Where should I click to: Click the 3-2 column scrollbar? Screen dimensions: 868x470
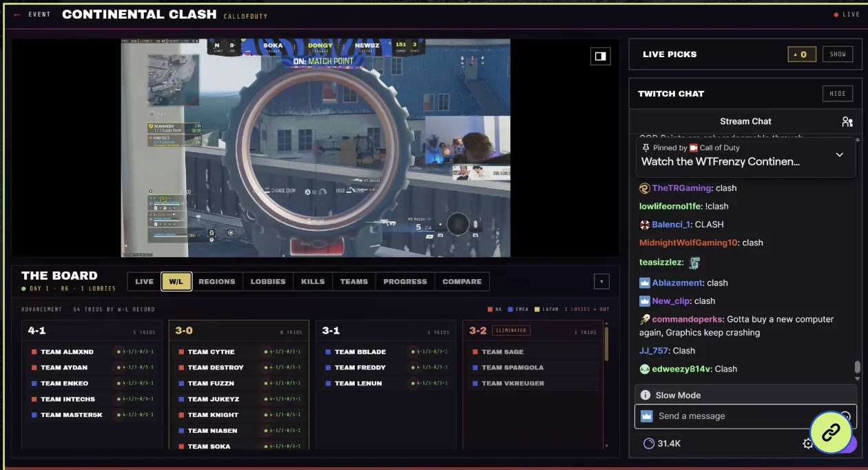606,344
